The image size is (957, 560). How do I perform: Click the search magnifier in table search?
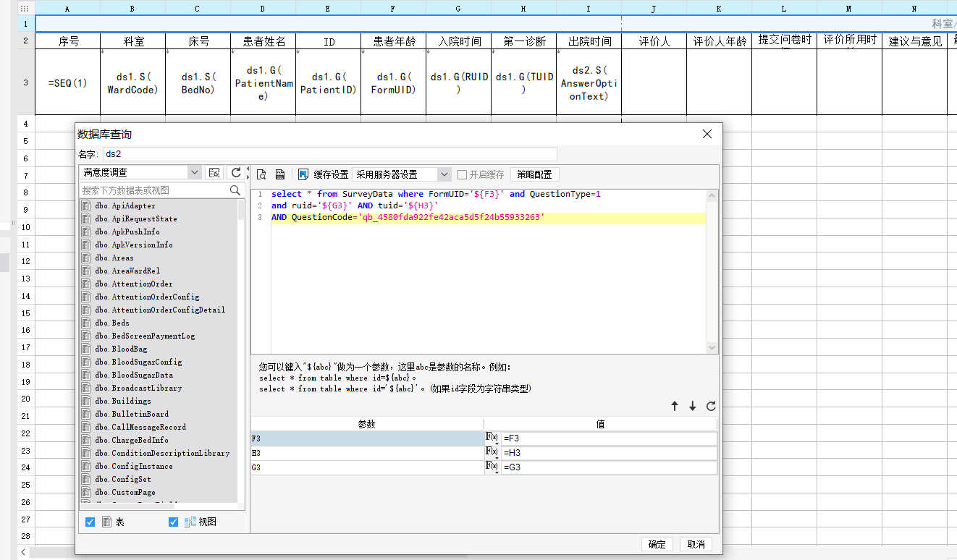coord(235,190)
